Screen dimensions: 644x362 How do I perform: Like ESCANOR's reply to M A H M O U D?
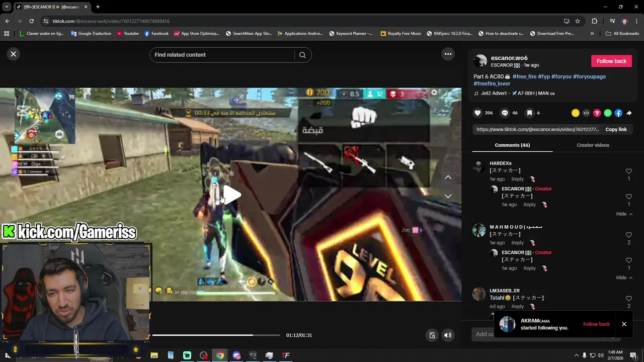coord(628,260)
